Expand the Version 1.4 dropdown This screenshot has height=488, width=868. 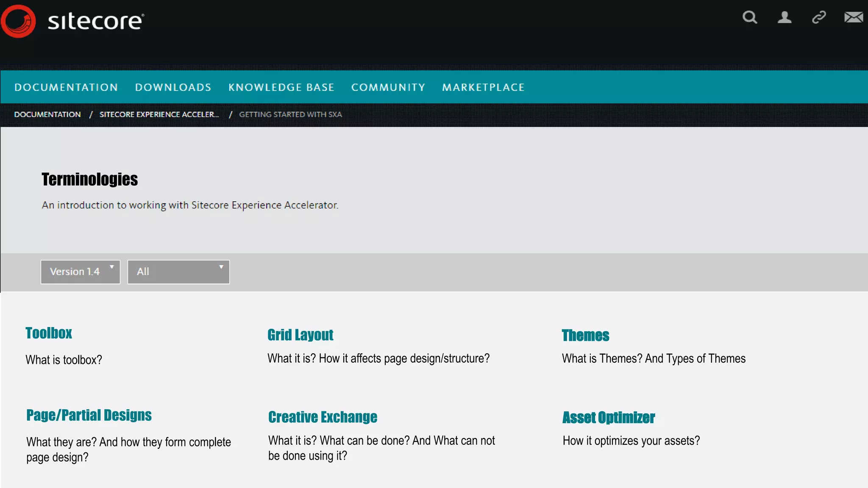(x=81, y=272)
